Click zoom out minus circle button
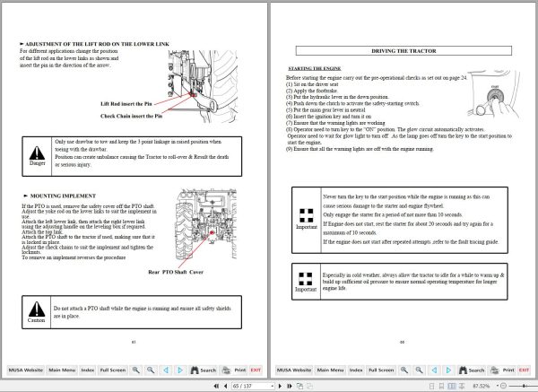This screenshot has width=538, height=392. (x=503, y=386)
